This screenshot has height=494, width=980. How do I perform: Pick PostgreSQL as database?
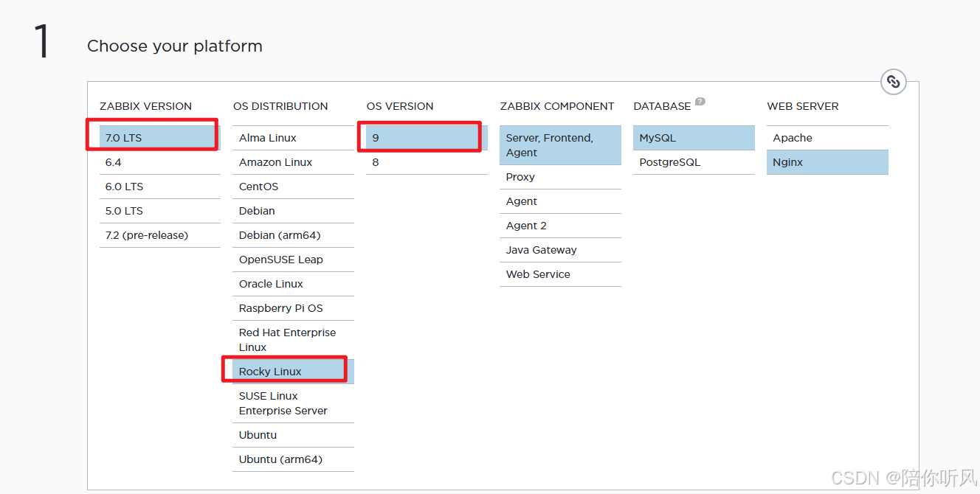click(694, 162)
